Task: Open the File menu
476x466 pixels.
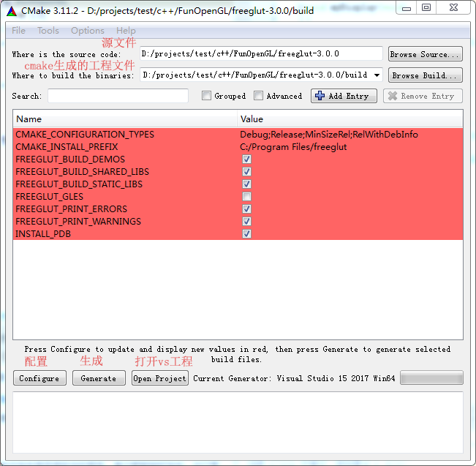Action: (x=18, y=31)
